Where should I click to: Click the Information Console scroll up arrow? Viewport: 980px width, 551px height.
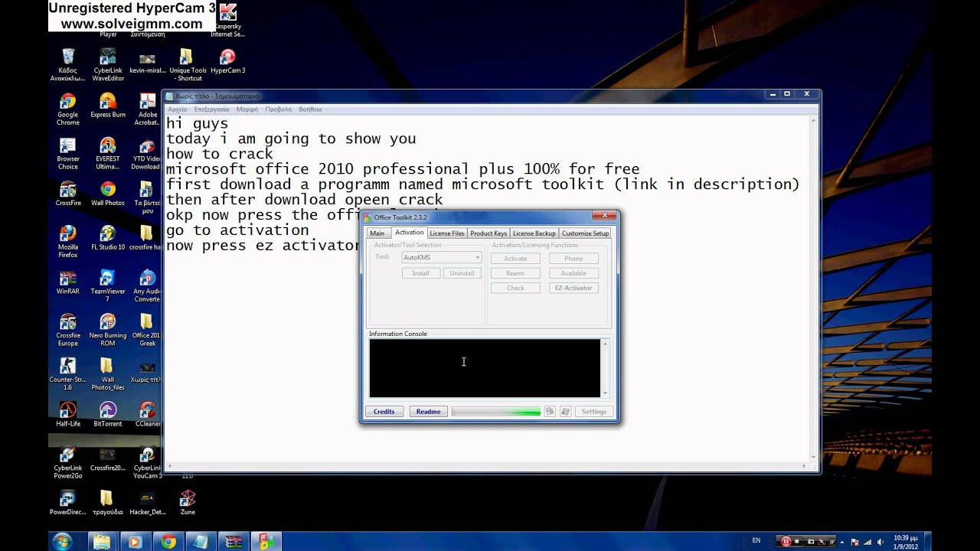(605, 344)
